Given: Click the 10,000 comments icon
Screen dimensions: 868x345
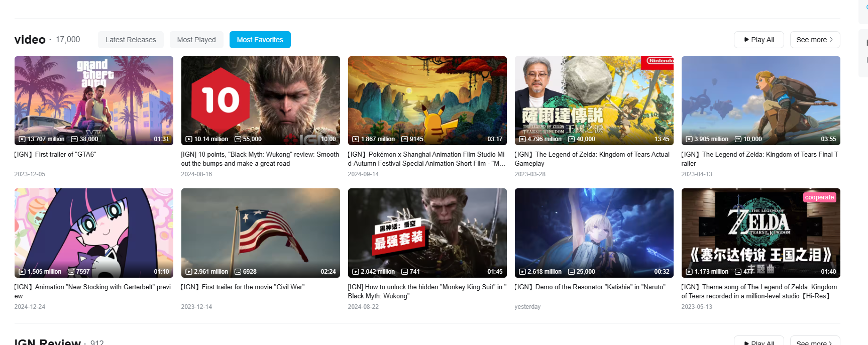Looking at the screenshot, I should click(738, 139).
